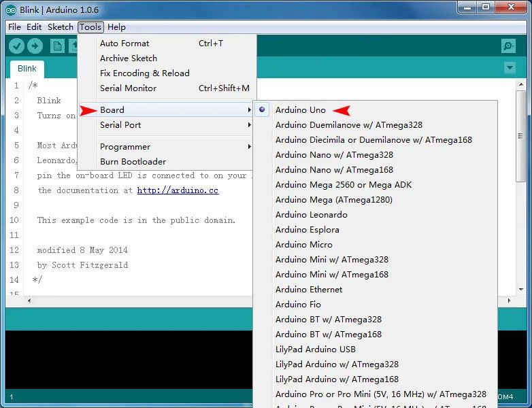Viewport: 532px width, 408px height.
Task: Click the Upload arrow toolbar icon
Action: click(35, 46)
